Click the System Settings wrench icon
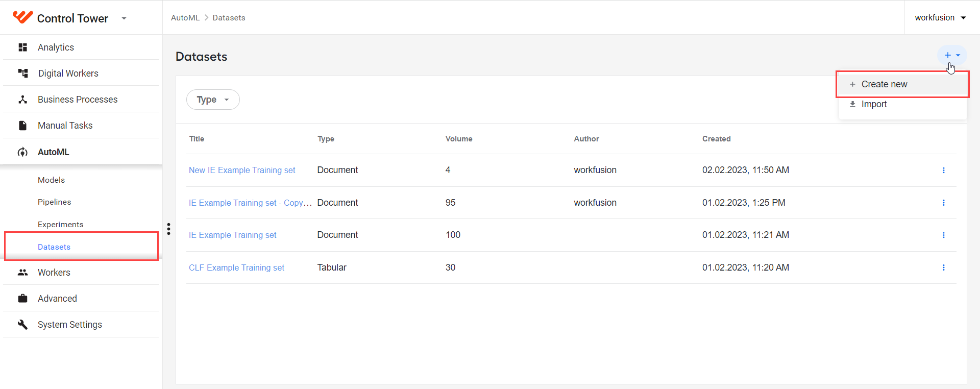The height and width of the screenshot is (389, 980). point(22,325)
